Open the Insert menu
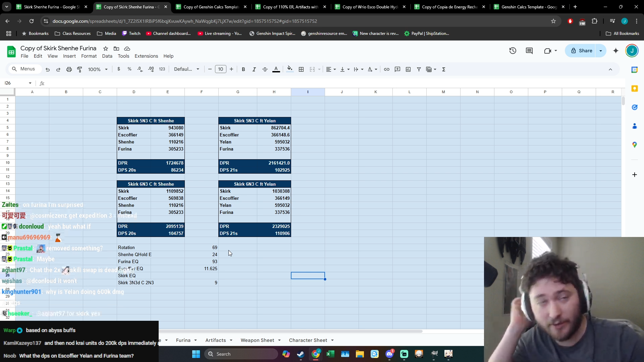This screenshot has width=644, height=362. (69, 56)
